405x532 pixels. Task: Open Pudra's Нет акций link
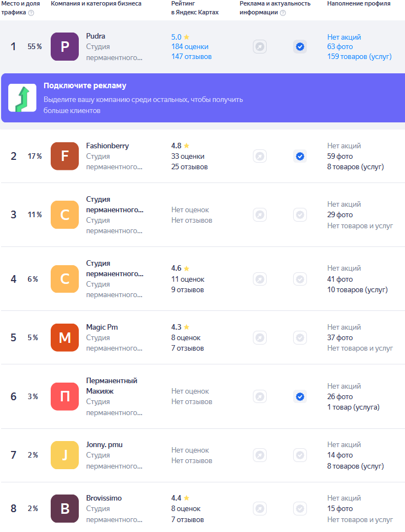click(344, 37)
